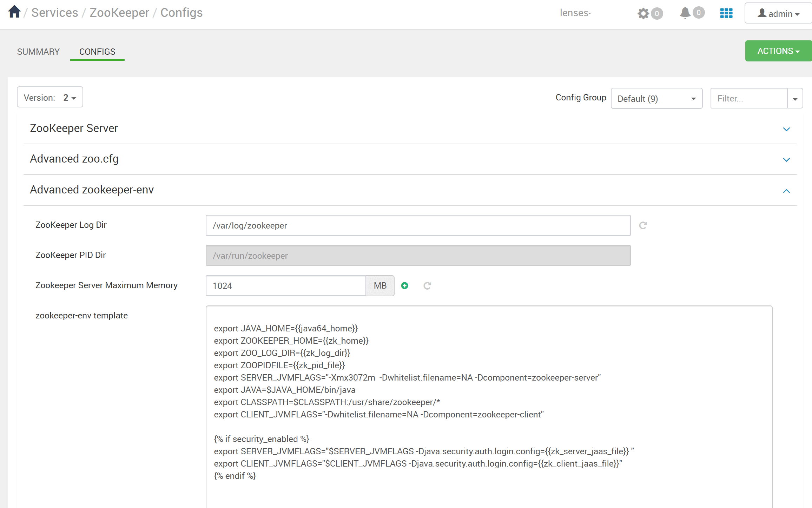Open the Config Group Default dropdown
Screen dimensions: 812x508
656,99
